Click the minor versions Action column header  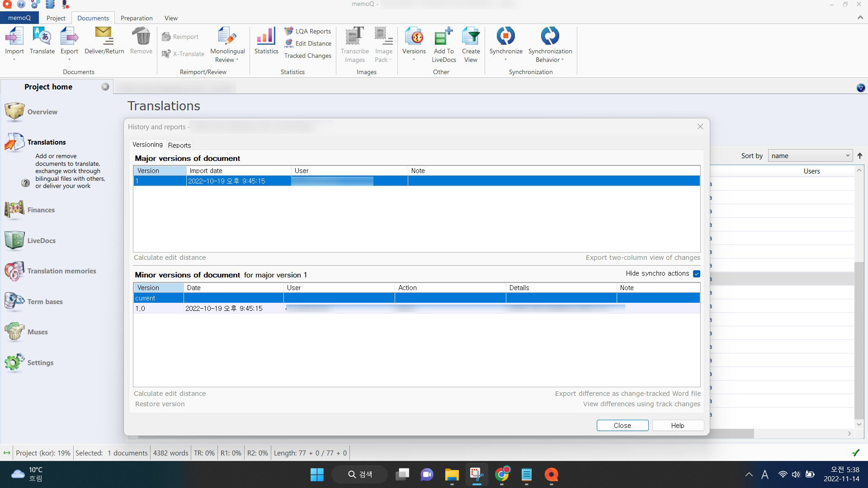pyautogui.click(x=450, y=288)
